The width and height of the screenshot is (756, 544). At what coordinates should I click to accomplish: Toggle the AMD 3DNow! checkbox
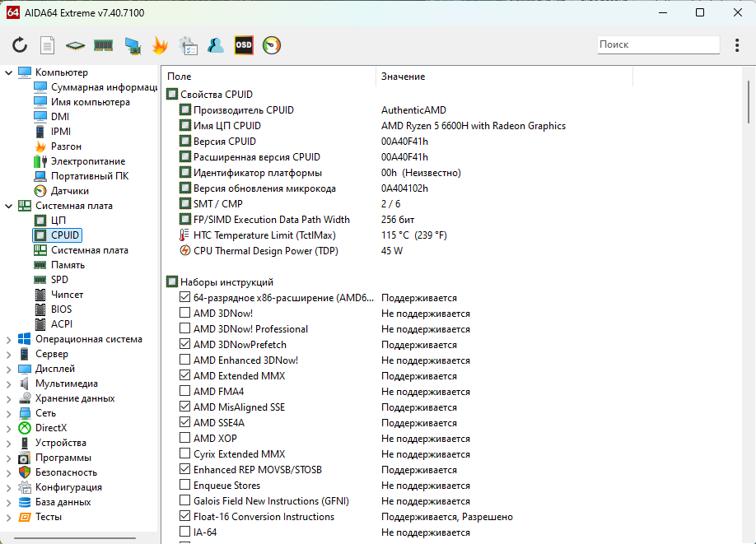click(184, 314)
